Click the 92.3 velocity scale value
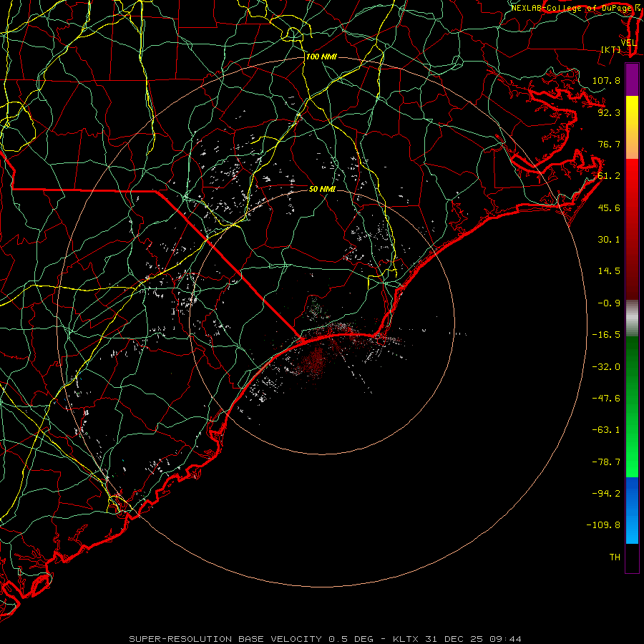The height and width of the screenshot is (644, 644). coord(609,112)
